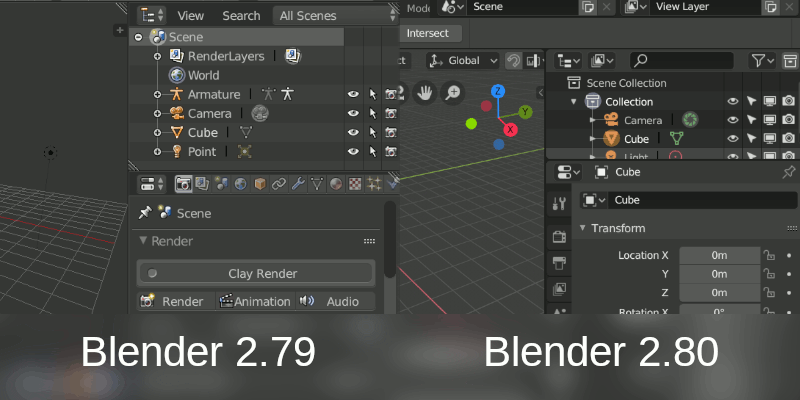This screenshot has height=400, width=800.
Task: Hide Collection with eye in 2.80 outliner
Action: click(x=733, y=101)
